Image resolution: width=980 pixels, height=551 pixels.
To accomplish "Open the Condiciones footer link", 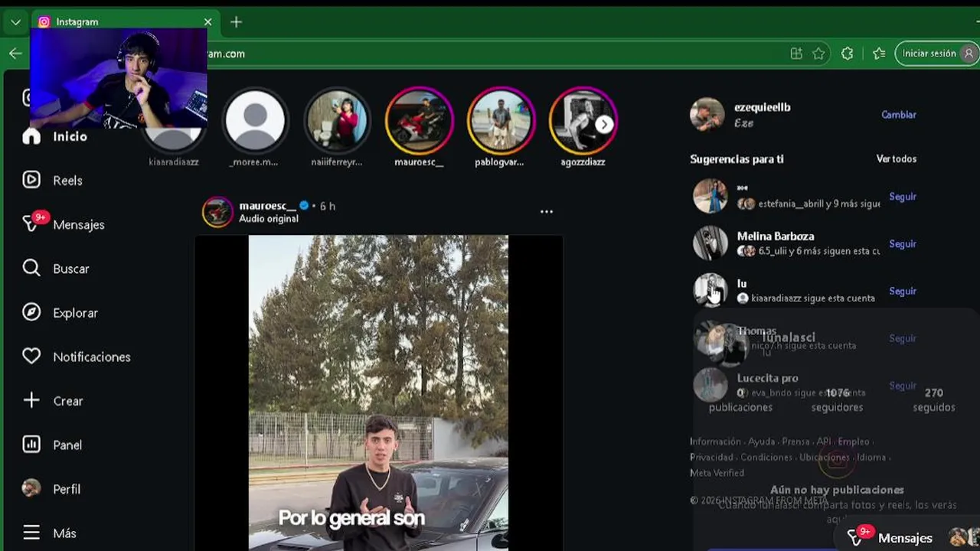I will tap(766, 457).
